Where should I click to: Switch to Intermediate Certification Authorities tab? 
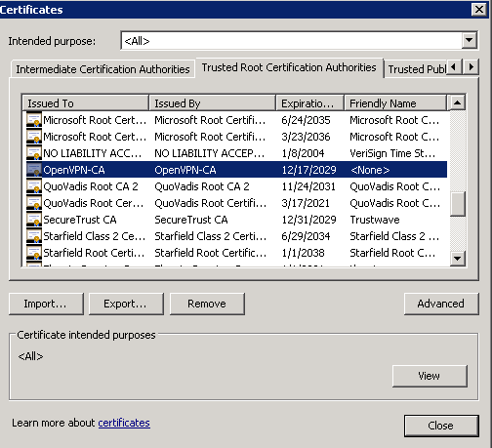click(102, 69)
